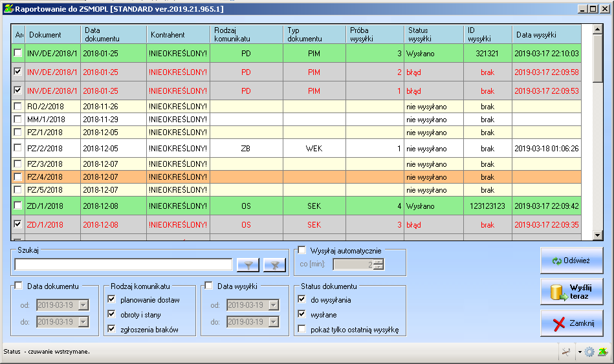This screenshot has width=614, height=364.
Task: Click the co [min] spinner arrows
Action: (x=378, y=264)
